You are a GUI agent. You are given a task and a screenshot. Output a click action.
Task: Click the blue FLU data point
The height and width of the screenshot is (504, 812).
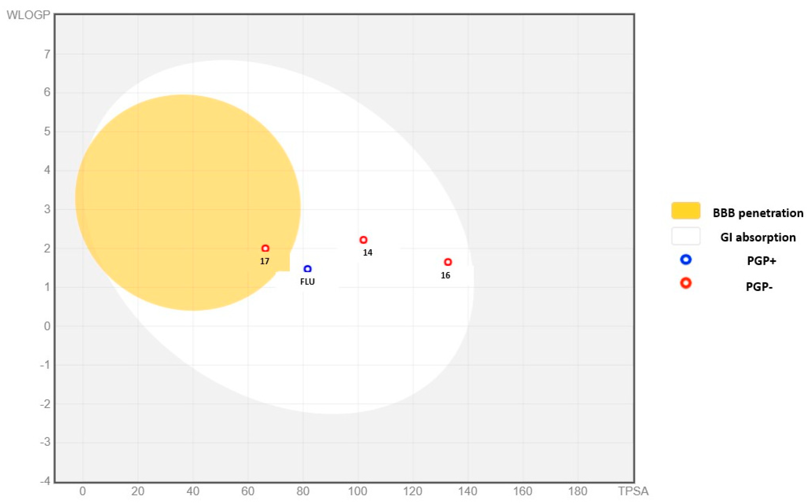point(307,269)
